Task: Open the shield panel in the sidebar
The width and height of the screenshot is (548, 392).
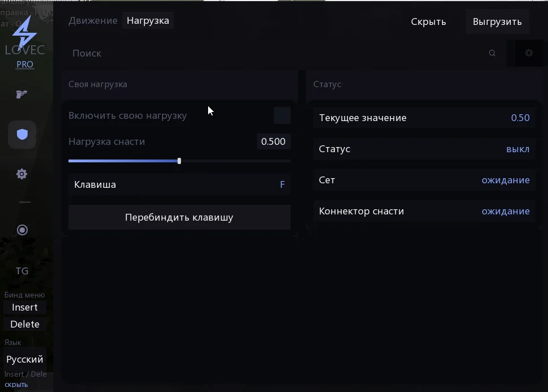Action: (21, 134)
